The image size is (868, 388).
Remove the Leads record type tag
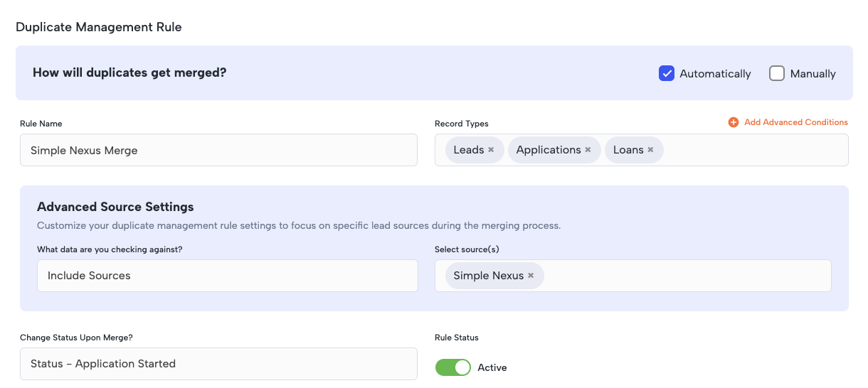point(491,150)
